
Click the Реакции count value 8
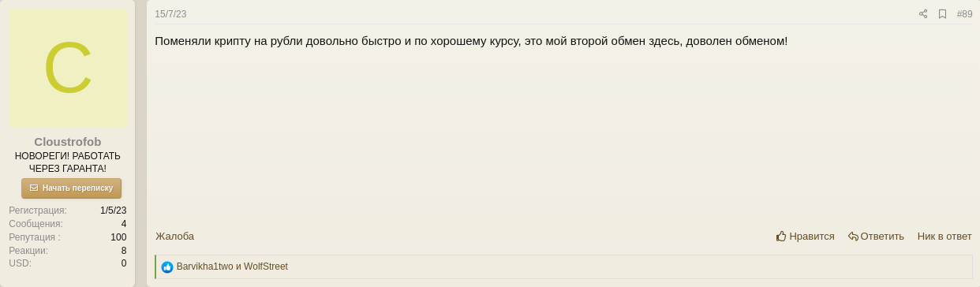tap(124, 251)
